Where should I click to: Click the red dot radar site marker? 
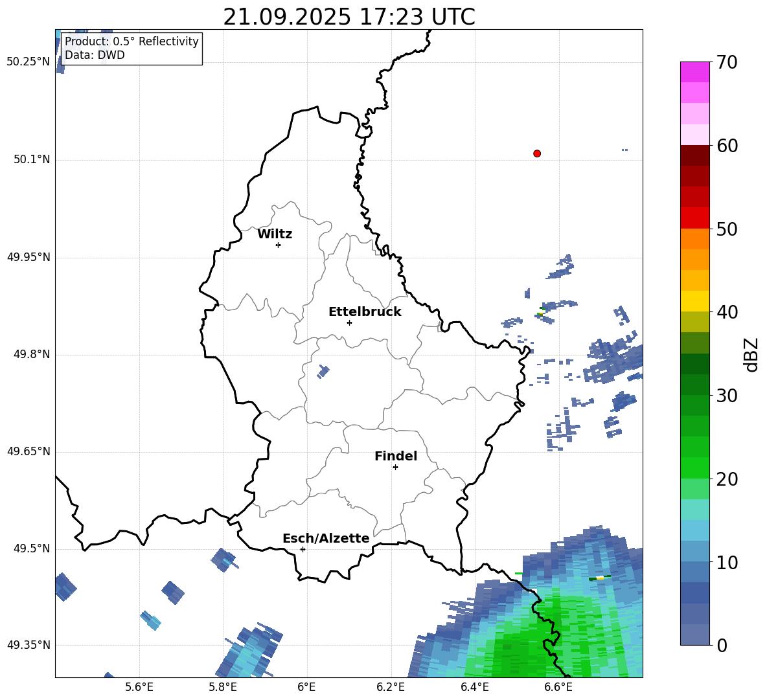point(536,153)
